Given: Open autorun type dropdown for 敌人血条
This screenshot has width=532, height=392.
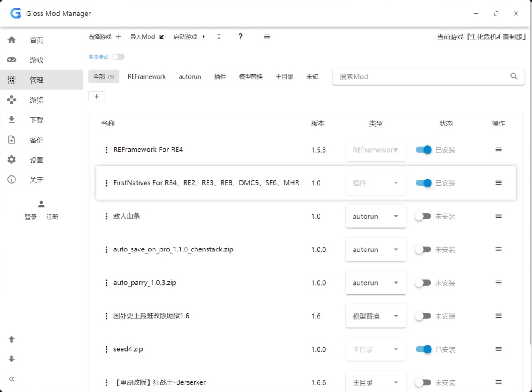Looking at the screenshot, I should (x=376, y=216).
